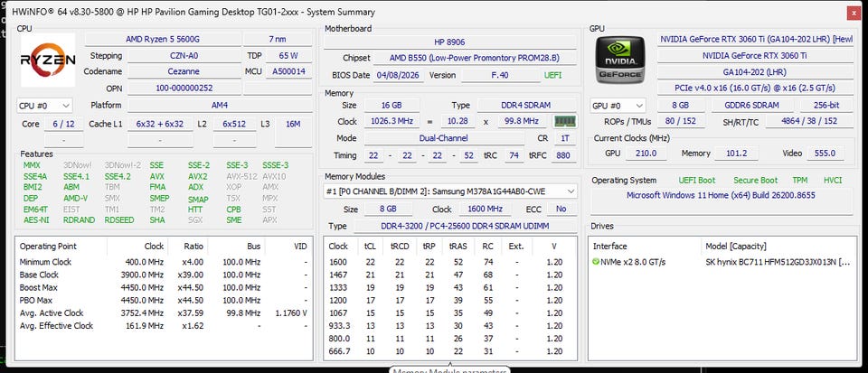Click the NVIDIA GeForce logo image

click(x=620, y=59)
